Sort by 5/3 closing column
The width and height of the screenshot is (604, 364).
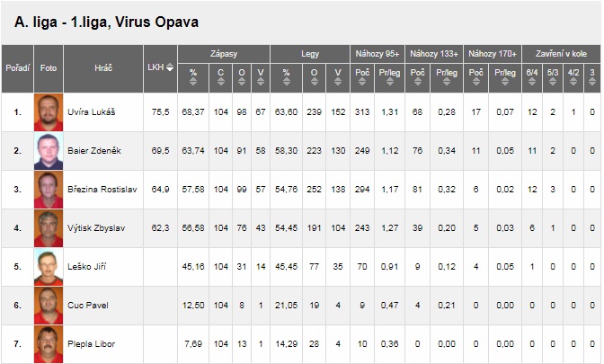(x=552, y=75)
